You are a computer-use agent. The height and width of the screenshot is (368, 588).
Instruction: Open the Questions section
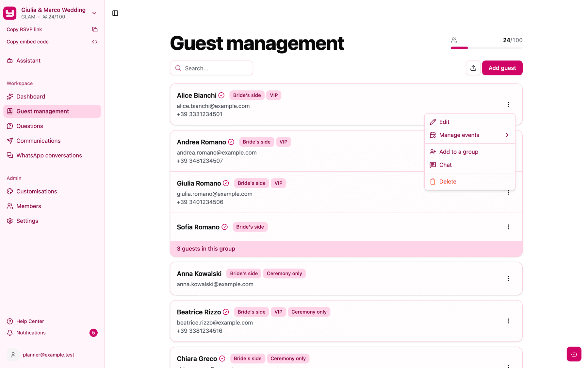(x=52, y=126)
